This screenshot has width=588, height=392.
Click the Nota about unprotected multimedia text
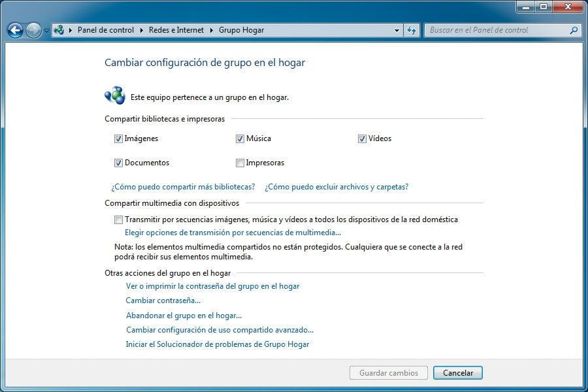click(x=288, y=252)
